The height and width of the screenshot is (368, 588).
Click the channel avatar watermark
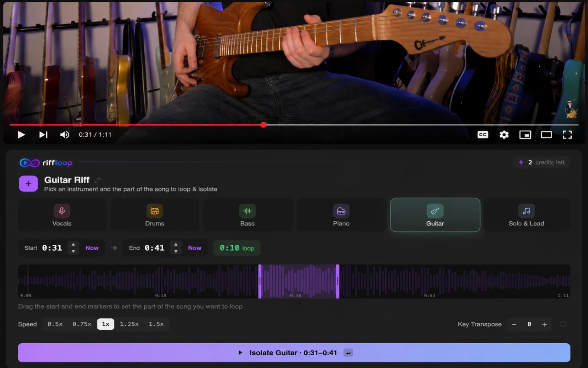coord(571,109)
